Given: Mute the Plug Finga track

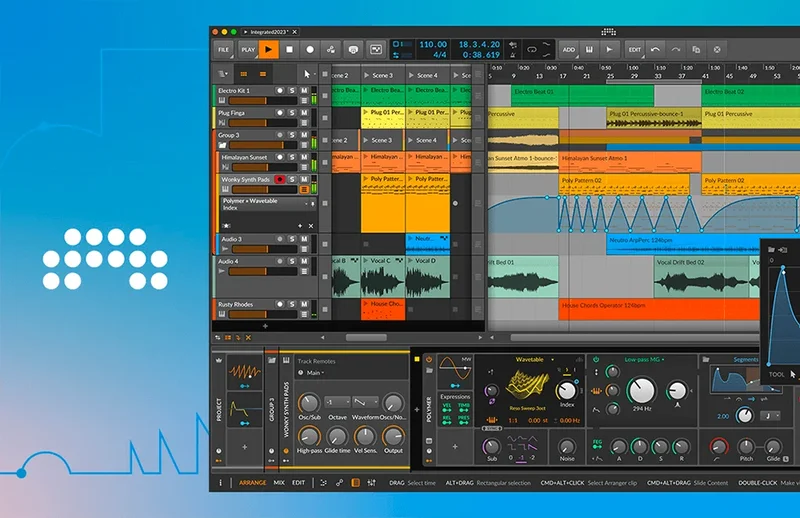Looking at the screenshot, I should point(304,113).
